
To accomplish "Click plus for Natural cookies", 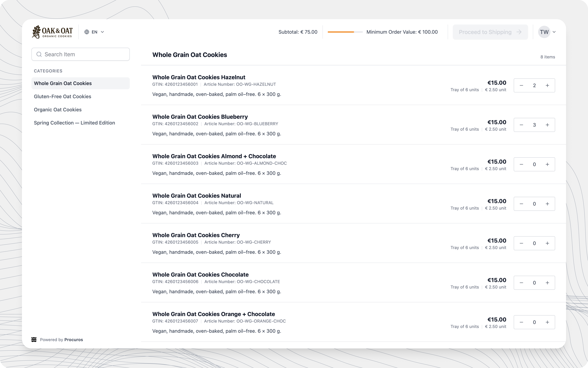I will [x=547, y=204].
